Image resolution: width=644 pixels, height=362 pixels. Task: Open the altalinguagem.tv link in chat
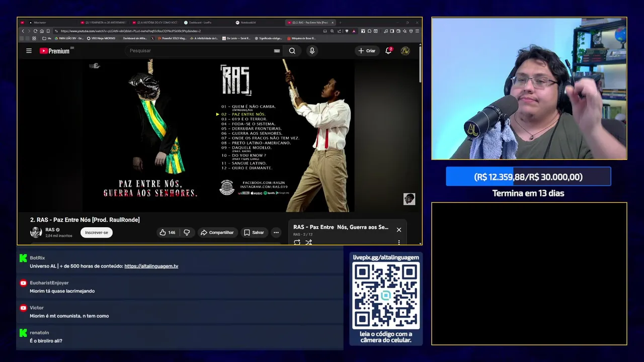(151, 266)
